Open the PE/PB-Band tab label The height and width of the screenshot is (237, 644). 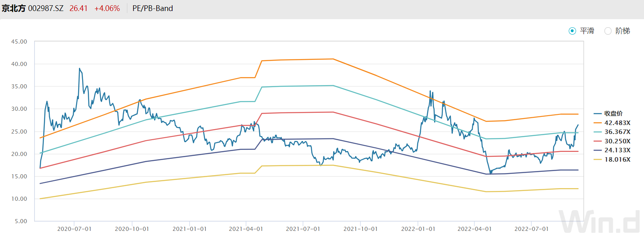[153, 9]
